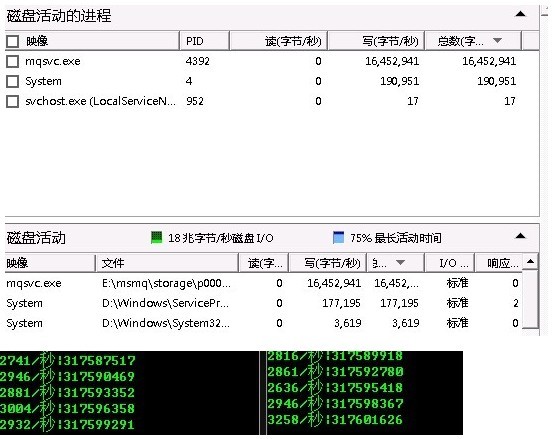The image size is (555, 439).
Task: Click the 177,195 write value cell
Action: [x=341, y=303]
